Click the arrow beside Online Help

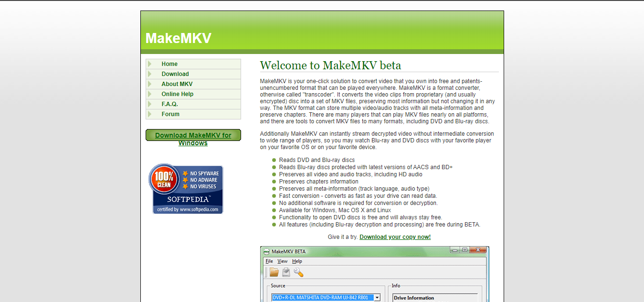tap(150, 94)
